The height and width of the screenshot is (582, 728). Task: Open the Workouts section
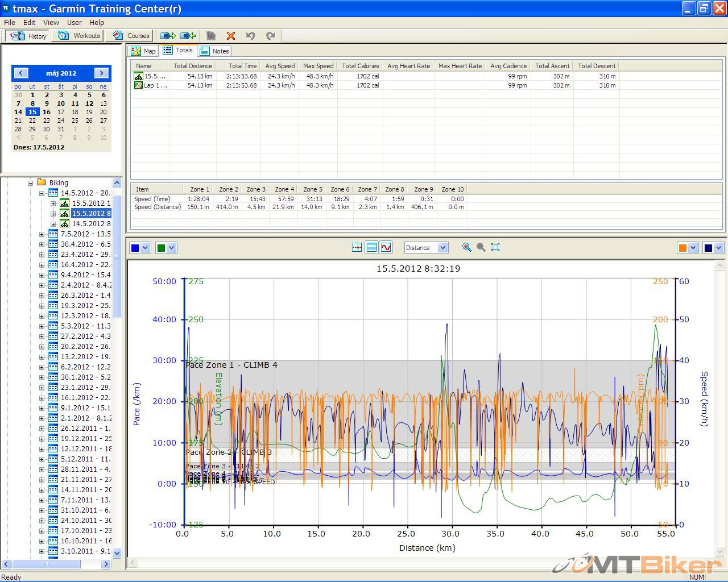tap(80, 36)
